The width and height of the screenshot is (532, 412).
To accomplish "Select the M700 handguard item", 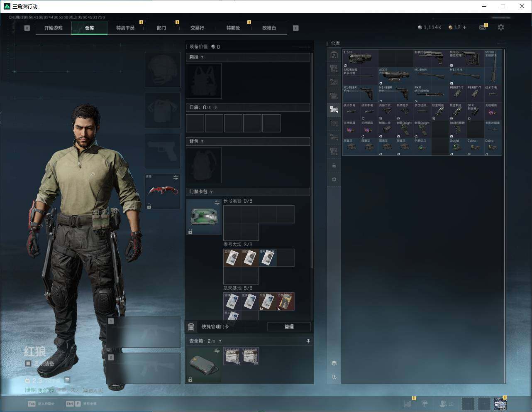I will 493,67.
